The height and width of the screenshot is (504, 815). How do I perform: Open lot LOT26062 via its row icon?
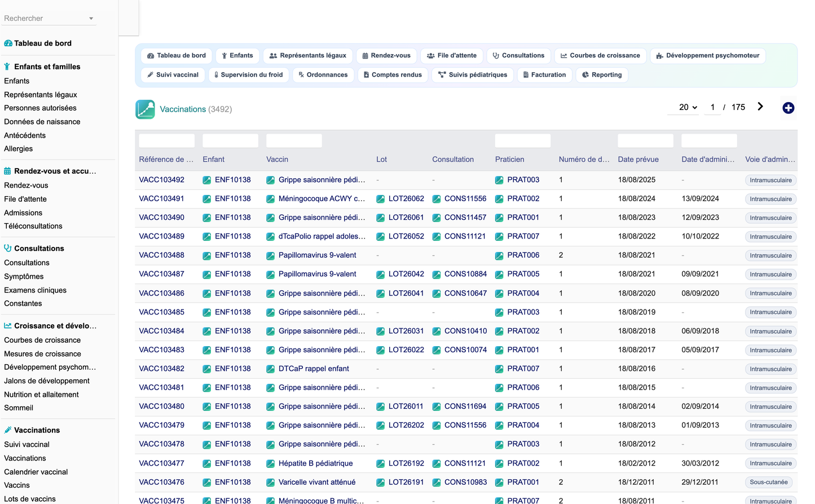[x=381, y=199]
